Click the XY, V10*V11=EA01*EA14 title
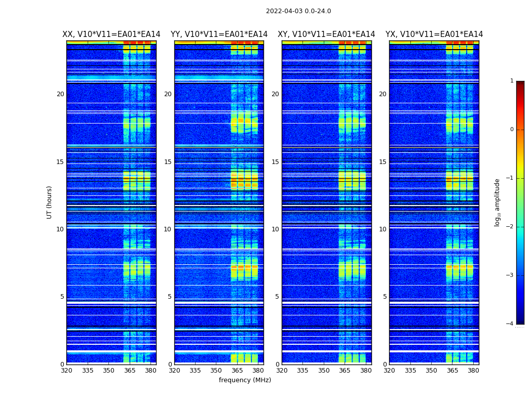Image resolution: width=532 pixels, height=405 pixels. click(x=326, y=34)
